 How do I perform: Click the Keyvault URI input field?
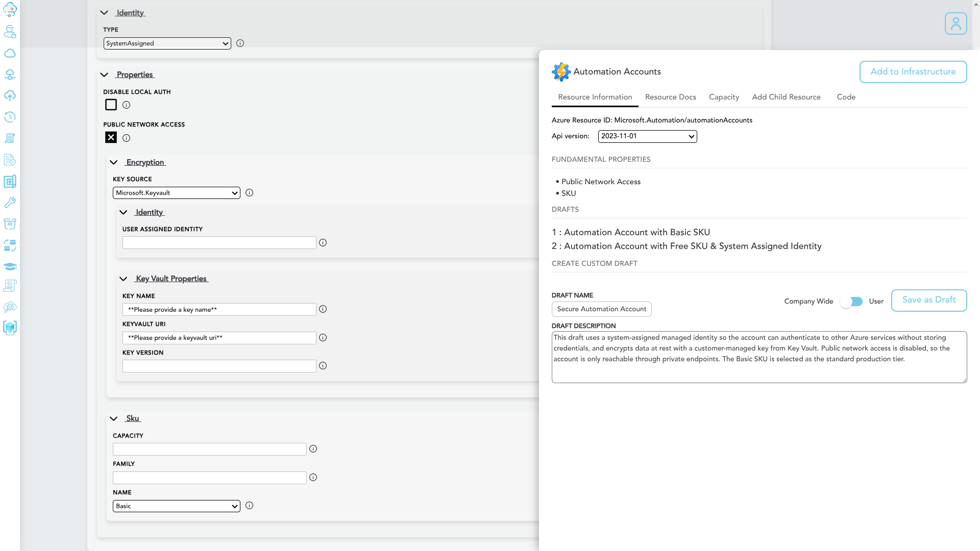(x=219, y=338)
